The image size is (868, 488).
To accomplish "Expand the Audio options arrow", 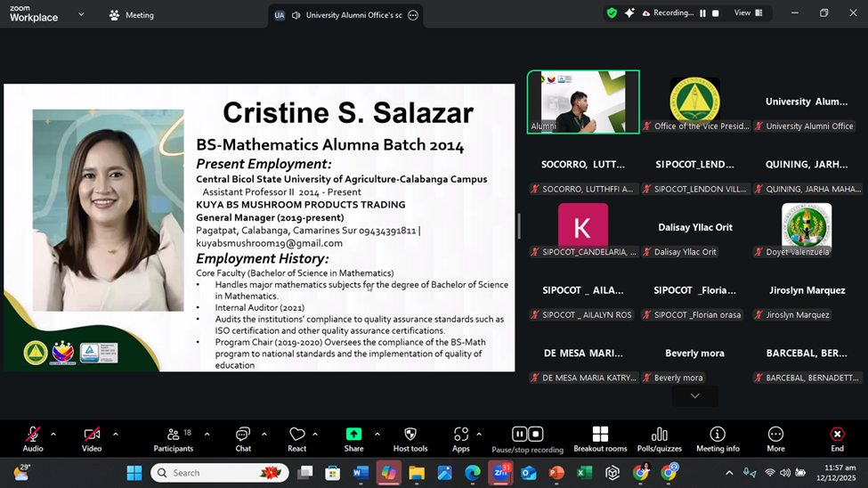I will click(53, 435).
